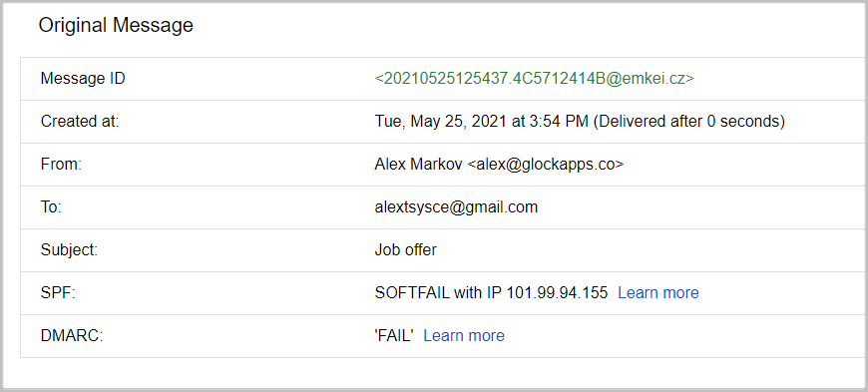Click the DMARC: field label
The height and width of the screenshot is (392, 868).
(72, 335)
